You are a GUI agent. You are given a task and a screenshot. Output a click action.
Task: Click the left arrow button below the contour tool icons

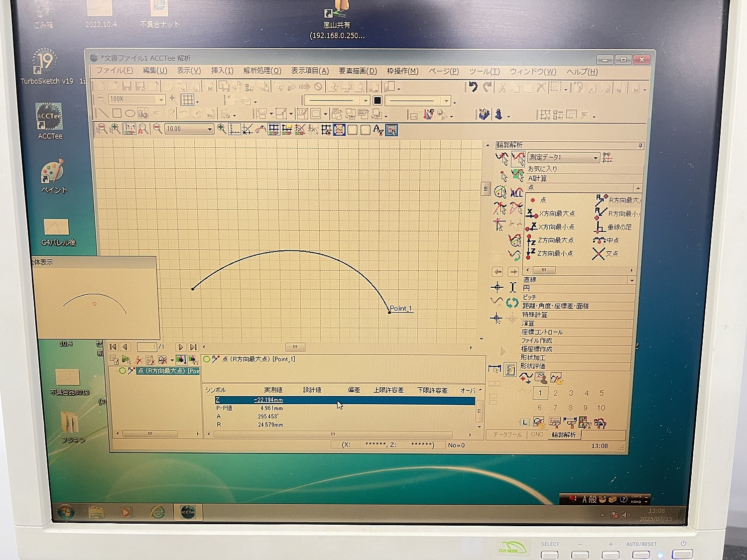coord(497,272)
